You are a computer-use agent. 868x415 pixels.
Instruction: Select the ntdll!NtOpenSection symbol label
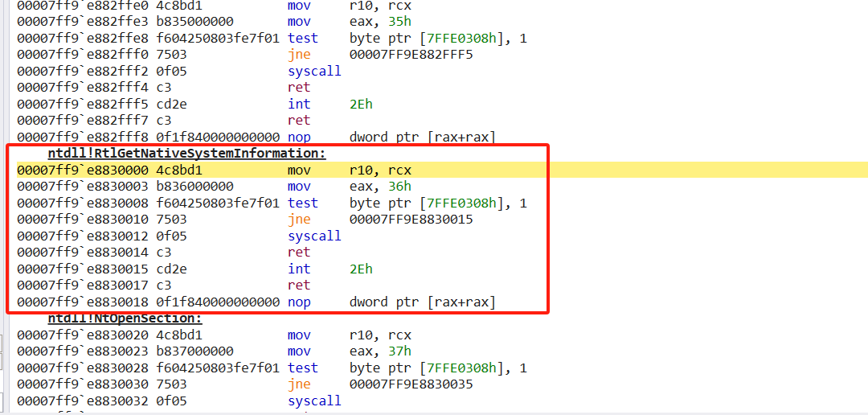pos(125,318)
